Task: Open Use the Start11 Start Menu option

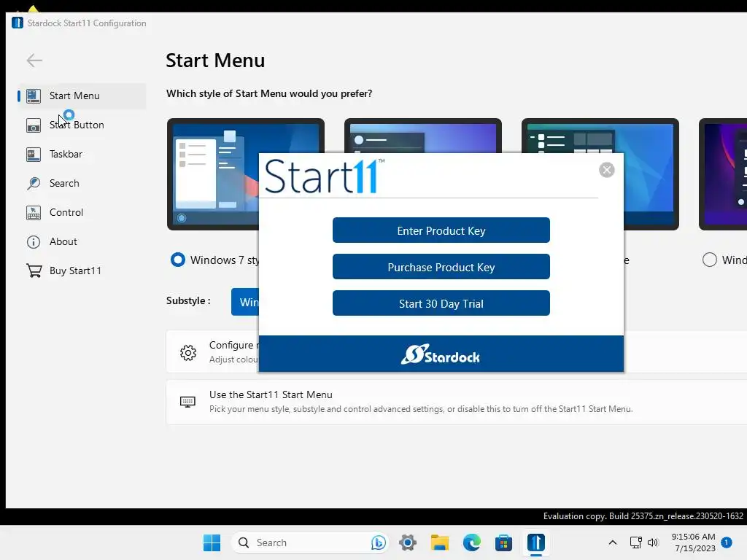Action: pos(457,402)
